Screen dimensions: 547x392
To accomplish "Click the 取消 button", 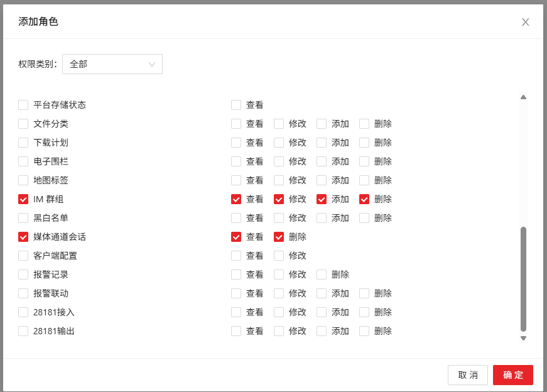I will tap(467, 375).
